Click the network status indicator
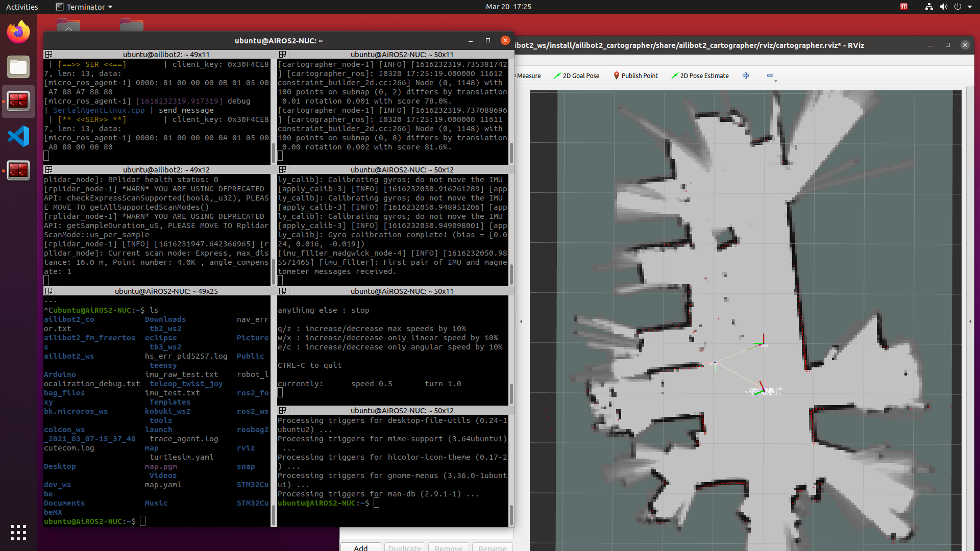The height and width of the screenshot is (551, 980). (928, 7)
